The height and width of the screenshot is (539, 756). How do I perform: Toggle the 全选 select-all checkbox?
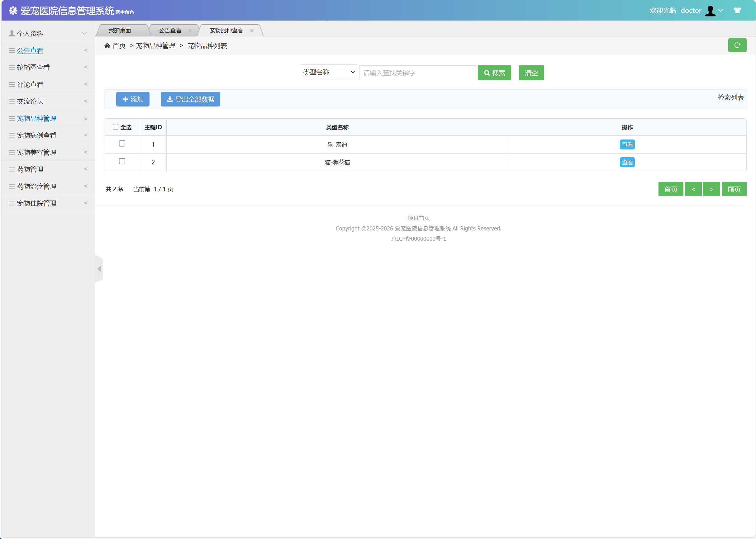[116, 127]
